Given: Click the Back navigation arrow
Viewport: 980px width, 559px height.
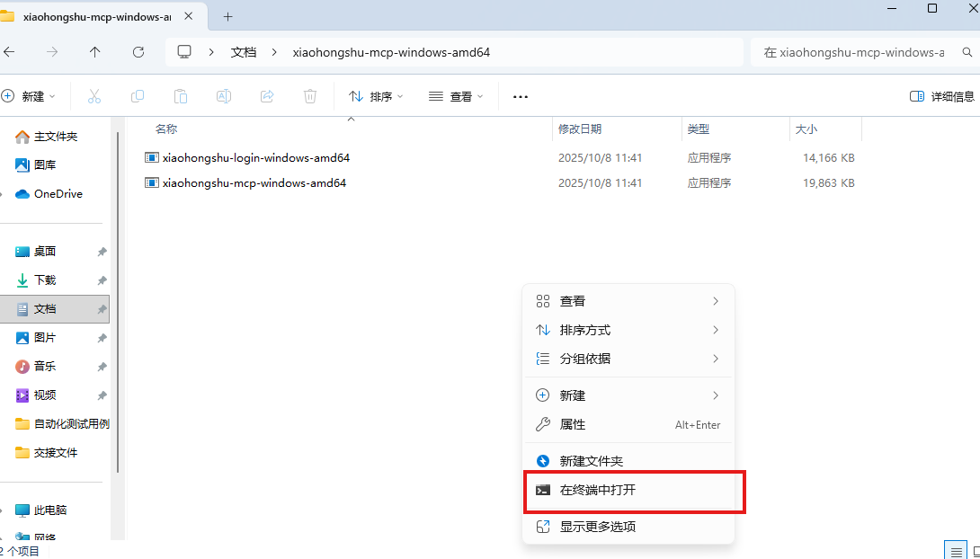Looking at the screenshot, I should 9,52.
